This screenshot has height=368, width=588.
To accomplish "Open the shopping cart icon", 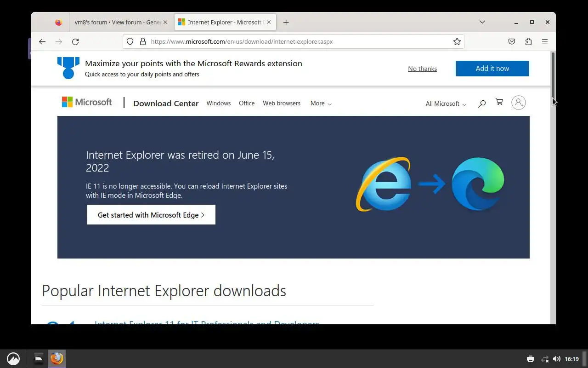I will (499, 102).
